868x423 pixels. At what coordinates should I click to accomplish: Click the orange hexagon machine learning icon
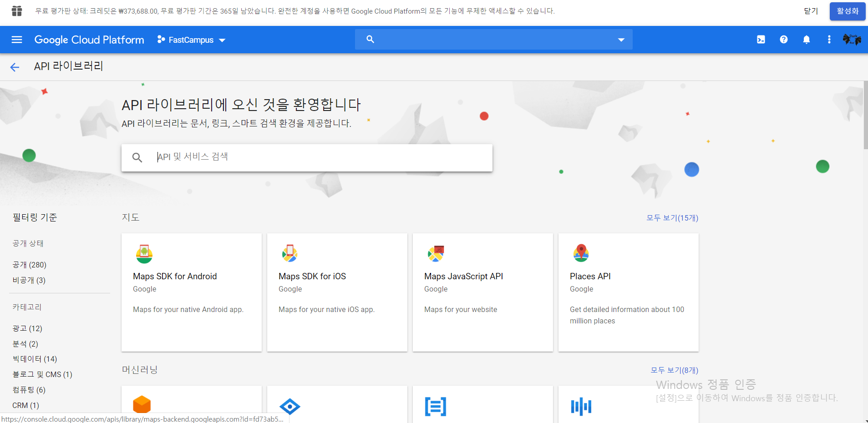(x=142, y=405)
